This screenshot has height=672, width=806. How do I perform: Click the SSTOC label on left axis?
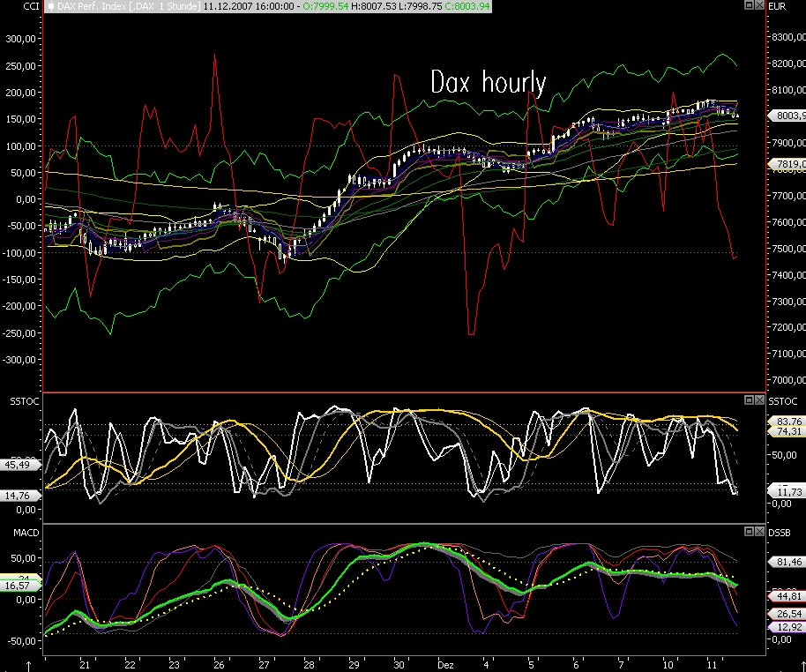point(24,401)
